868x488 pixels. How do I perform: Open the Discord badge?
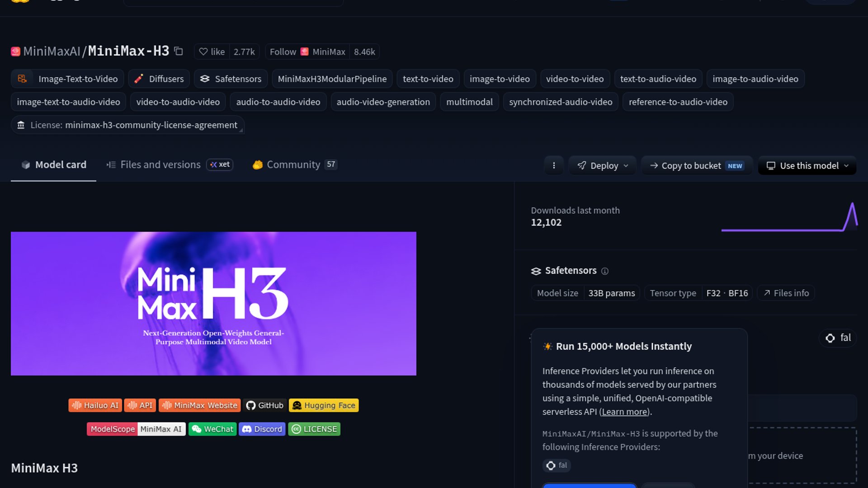pyautogui.click(x=262, y=429)
